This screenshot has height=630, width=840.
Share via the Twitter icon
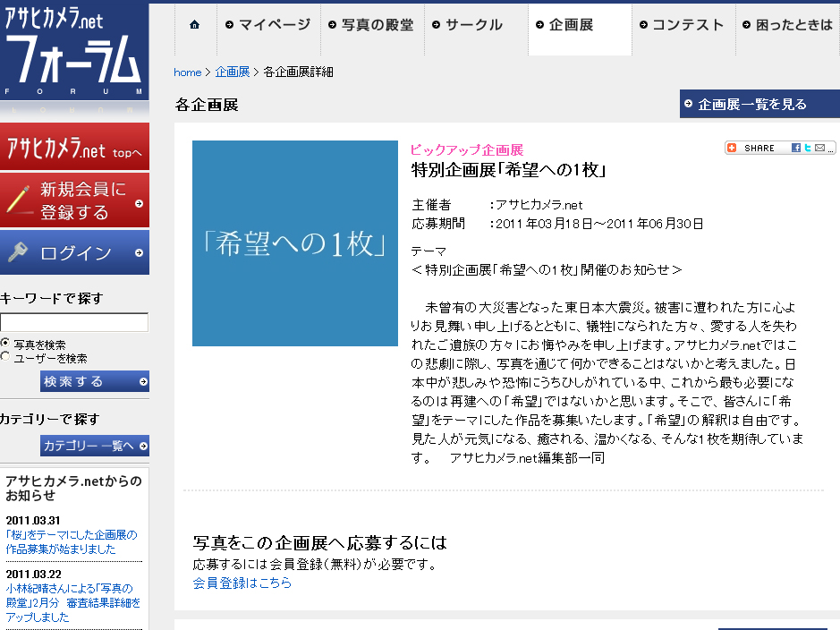[808, 148]
